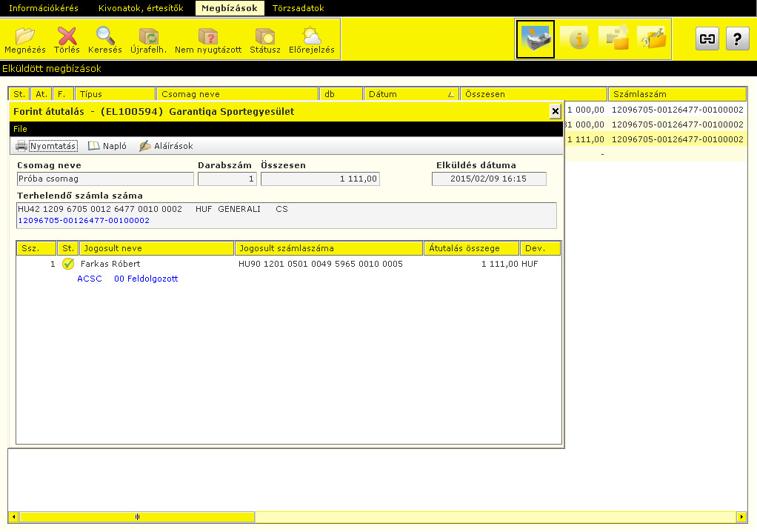This screenshot has width=757, height=532.
Task: Open help question mark button
Action: pos(737,39)
